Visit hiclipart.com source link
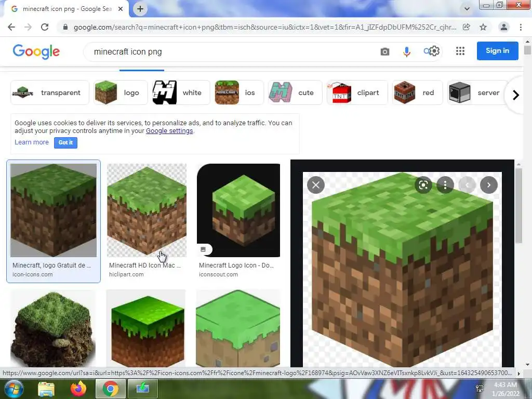Screen dimensions: 532x399 click(126, 274)
